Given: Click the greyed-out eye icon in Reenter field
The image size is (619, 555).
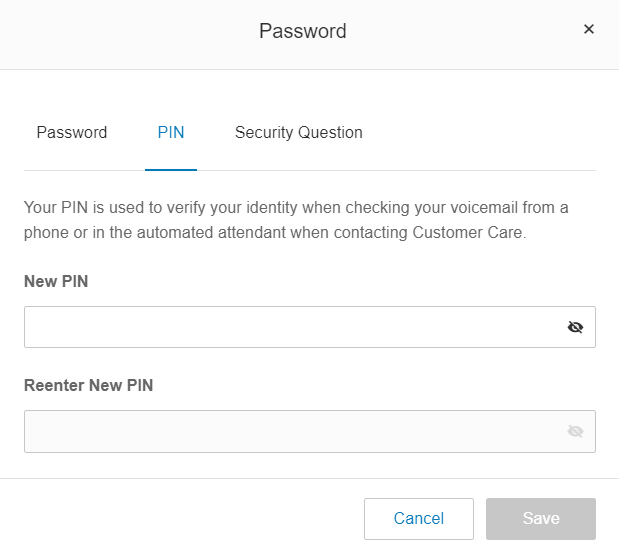Looking at the screenshot, I should pyautogui.click(x=575, y=431).
